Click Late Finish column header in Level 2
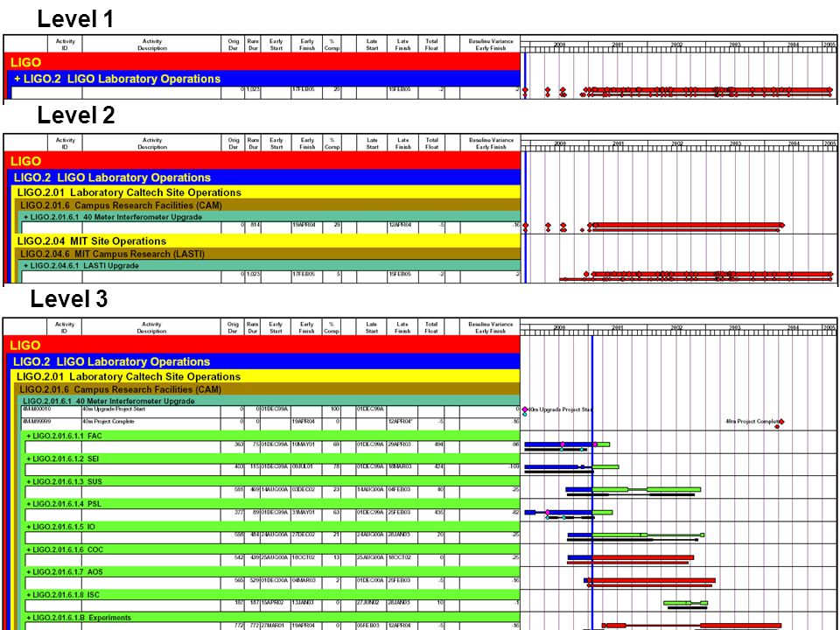The height and width of the screenshot is (630, 840). [402, 143]
